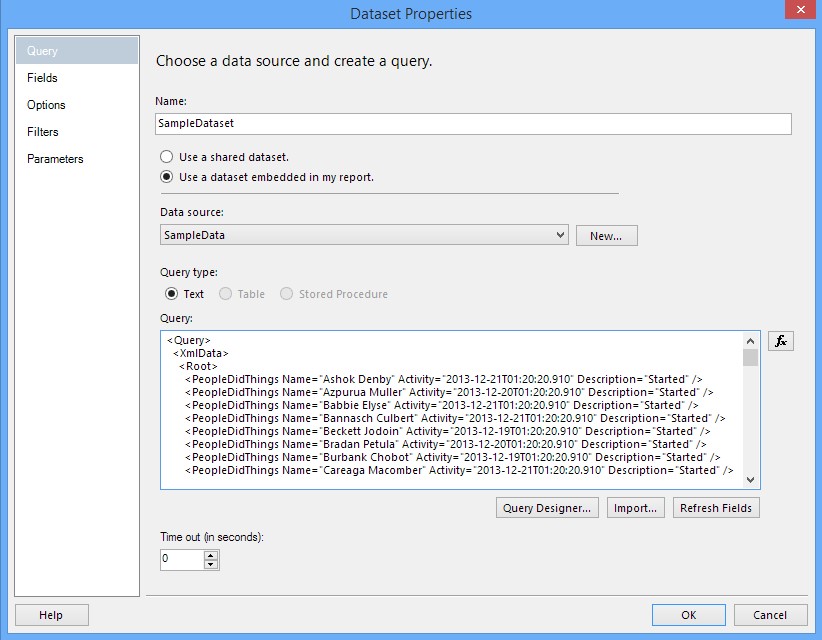Click Refresh Fields

click(x=716, y=508)
